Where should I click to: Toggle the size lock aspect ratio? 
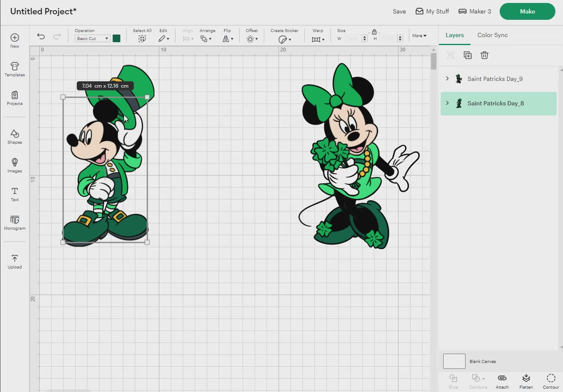(x=374, y=32)
